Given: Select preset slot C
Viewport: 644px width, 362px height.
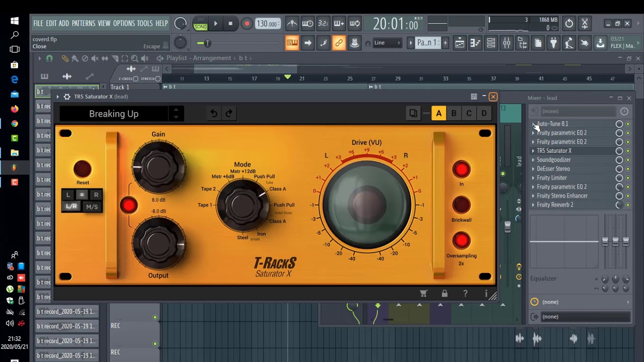Looking at the screenshot, I should (x=469, y=114).
